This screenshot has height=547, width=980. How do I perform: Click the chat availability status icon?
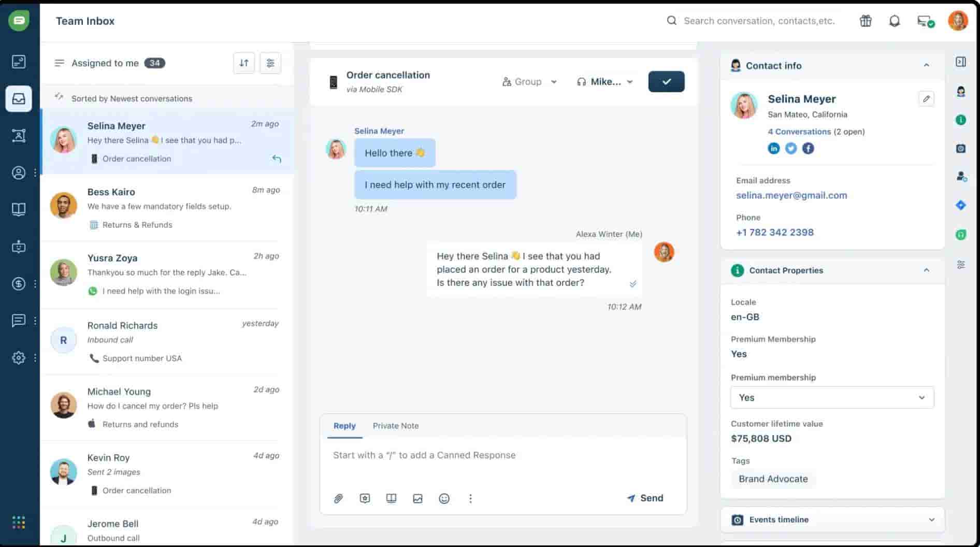pyautogui.click(x=925, y=21)
